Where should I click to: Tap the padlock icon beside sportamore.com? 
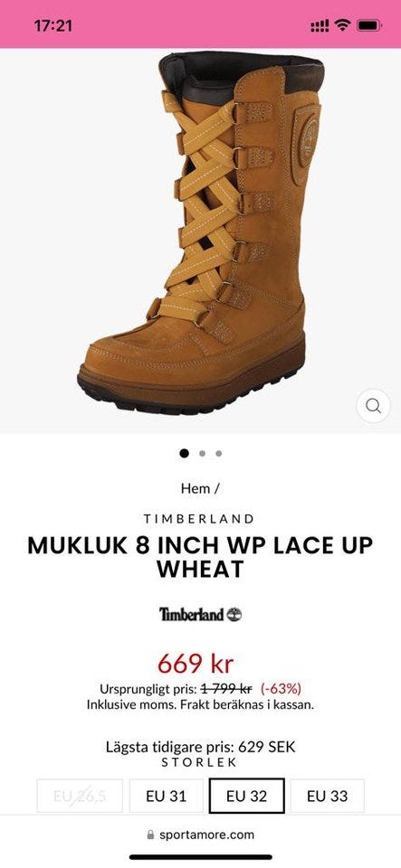tap(150, 835)
